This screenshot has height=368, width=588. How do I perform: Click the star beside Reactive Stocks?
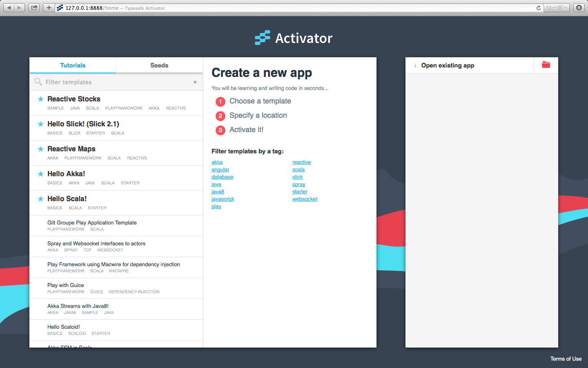coord(40,99)
